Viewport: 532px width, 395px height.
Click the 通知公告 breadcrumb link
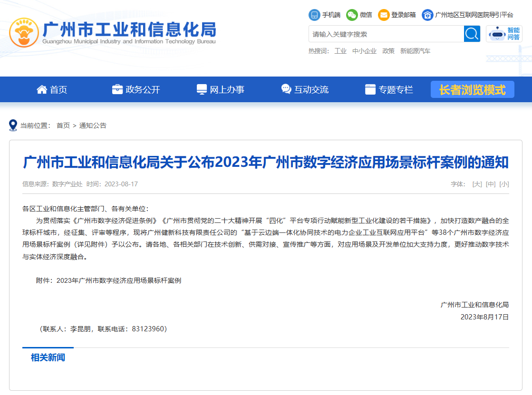(93, 125)
